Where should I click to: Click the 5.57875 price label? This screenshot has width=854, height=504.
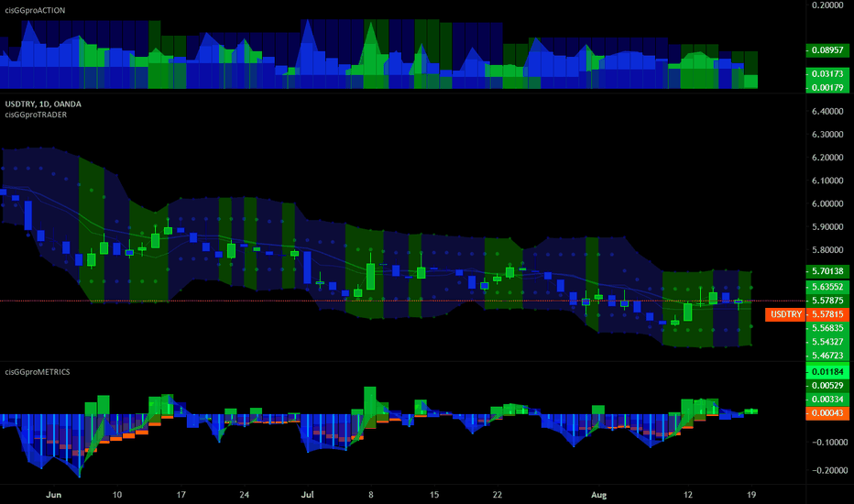pos(827,301)
